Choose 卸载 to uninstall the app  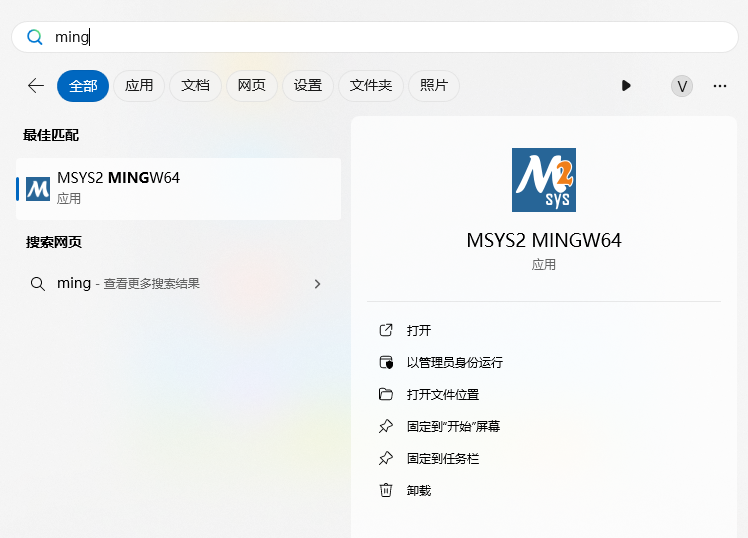[x=419, y=490]
